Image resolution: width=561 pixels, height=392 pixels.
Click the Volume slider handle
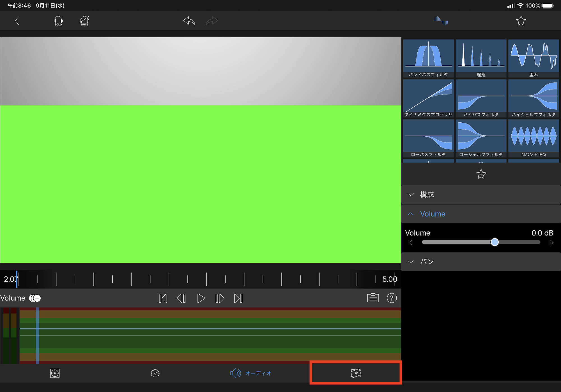coord(495,242)
